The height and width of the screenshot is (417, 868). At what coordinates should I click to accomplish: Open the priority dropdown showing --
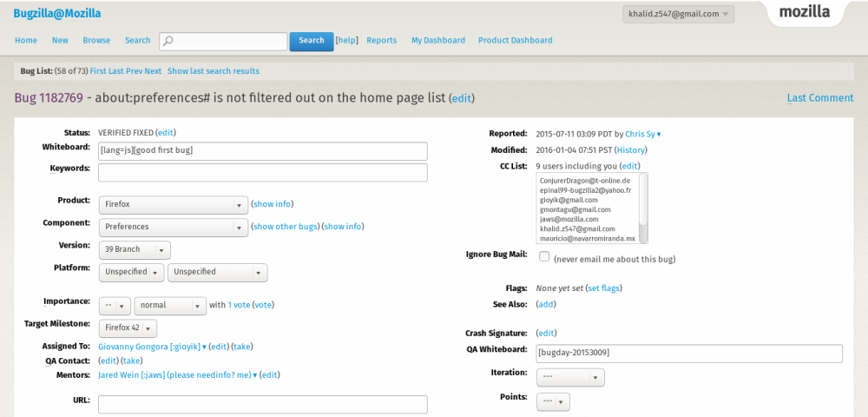point(115,305)
